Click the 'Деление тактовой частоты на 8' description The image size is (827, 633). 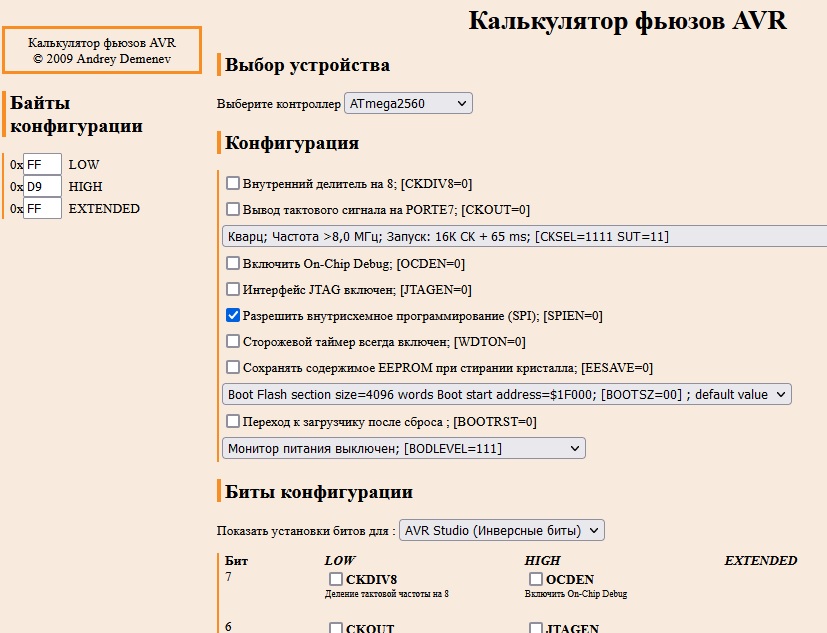(387, 594)
